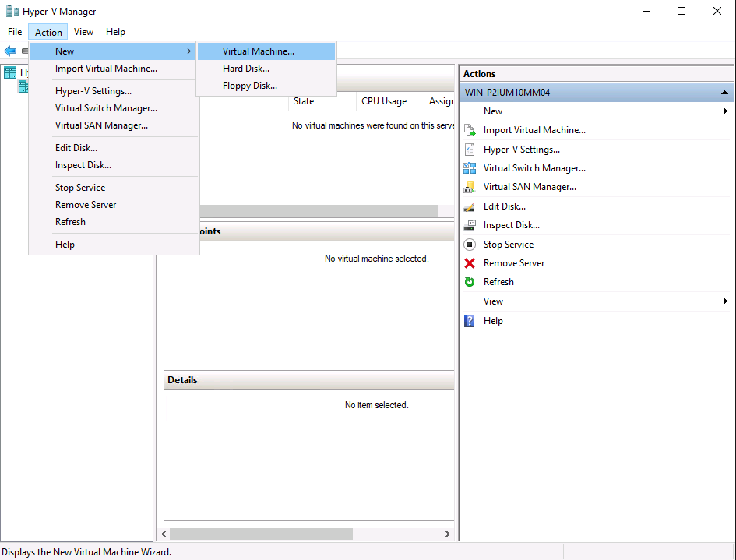Click the CPU Usage column header
Screen dimensions: 736x560
click(384, 101)
